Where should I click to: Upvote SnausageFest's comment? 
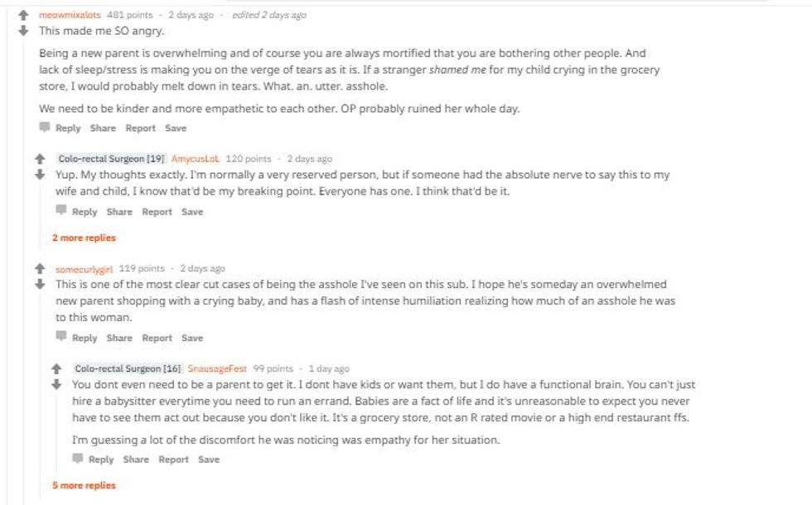[x=57, y=368]
